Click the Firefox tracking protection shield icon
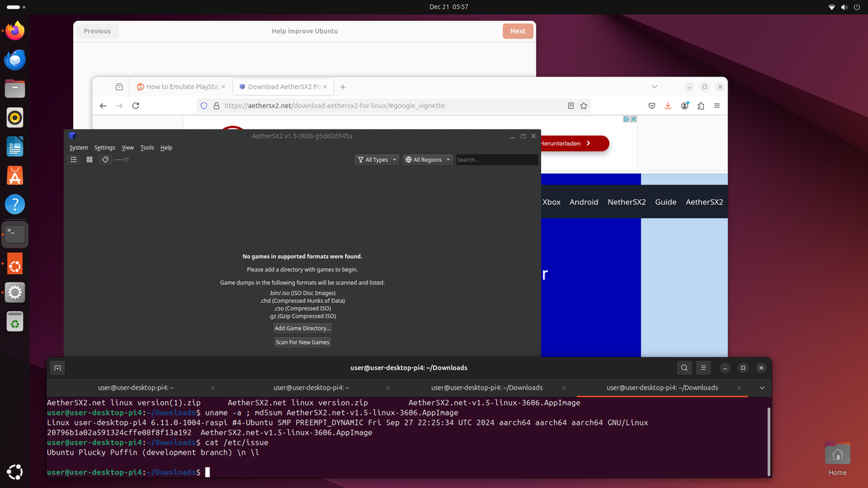The height and width of the screenshot is (488, 868). coord(203,106)
